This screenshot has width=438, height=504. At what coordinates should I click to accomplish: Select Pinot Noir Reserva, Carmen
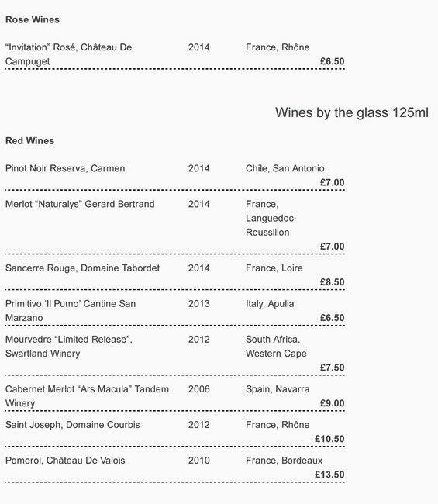65,168
